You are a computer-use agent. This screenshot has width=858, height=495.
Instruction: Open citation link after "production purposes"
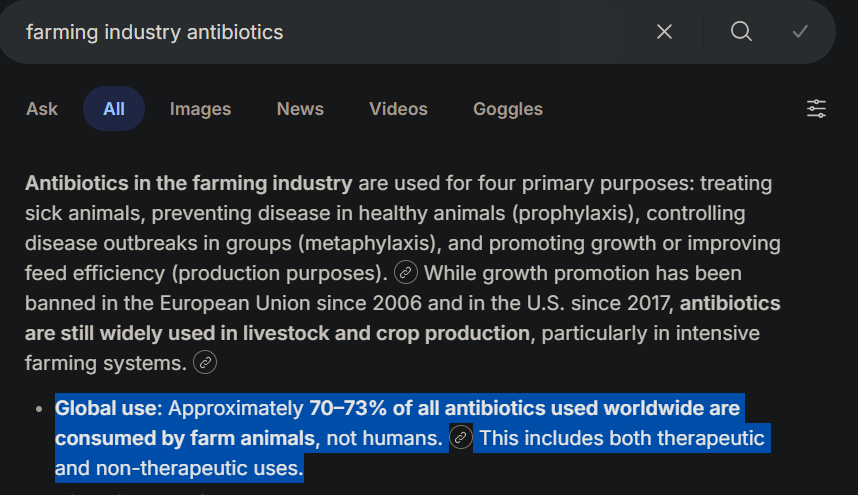coord(405,272)
